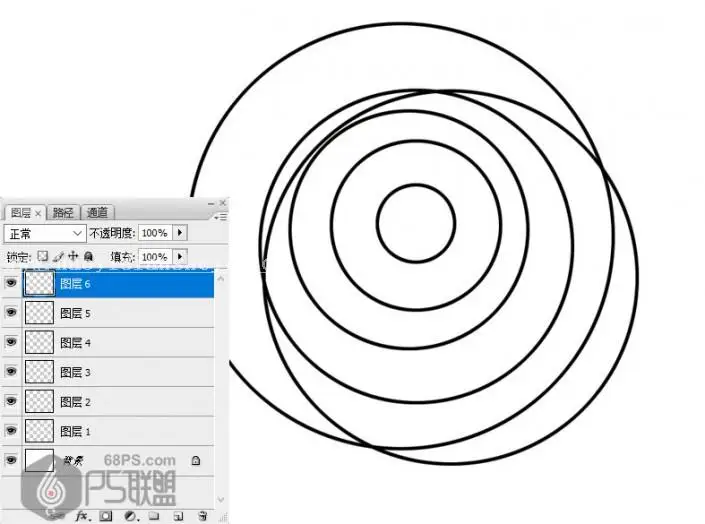The width and height of the screenshot is (705, 524).
Task: Select the 图层 2 thumbnail
Action: pyautogui.click(x=39, y=401)
